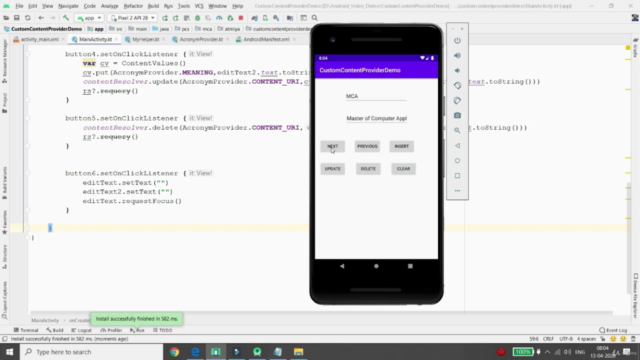The width and height of the screenshot is (640, 360).
Task: Open the Terminal tool window
Action: coord(26,330)
